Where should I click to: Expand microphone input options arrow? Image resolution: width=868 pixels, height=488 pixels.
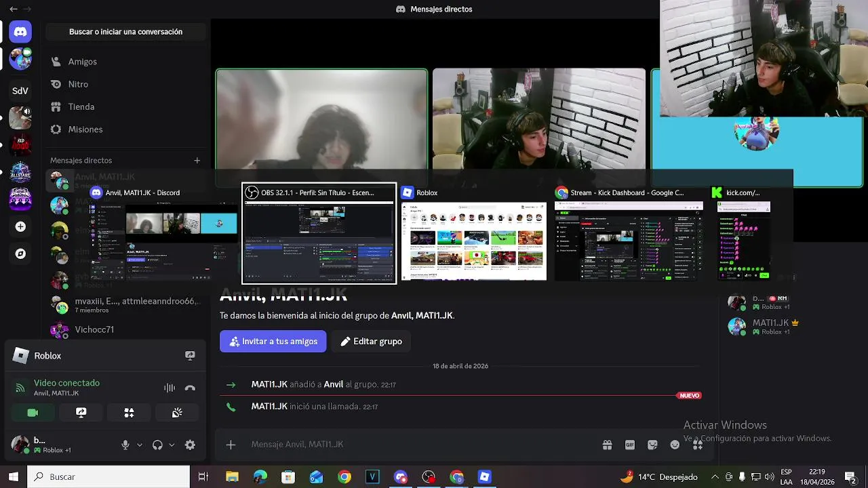[x=140, y=445]
